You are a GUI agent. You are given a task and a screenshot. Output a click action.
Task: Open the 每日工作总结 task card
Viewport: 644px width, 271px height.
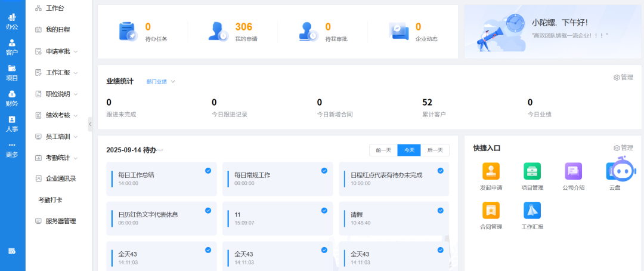[162, 179]
